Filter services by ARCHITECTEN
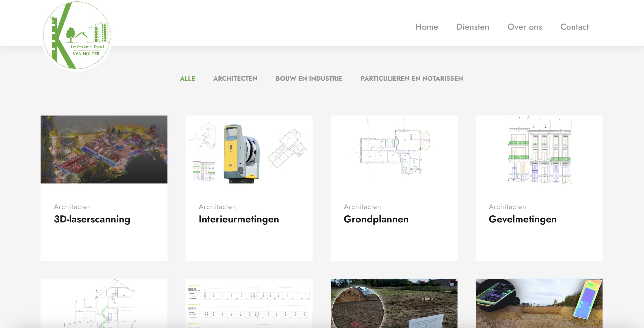The height and width of the screenshot is (328, 644). click(x=235, y=78)
